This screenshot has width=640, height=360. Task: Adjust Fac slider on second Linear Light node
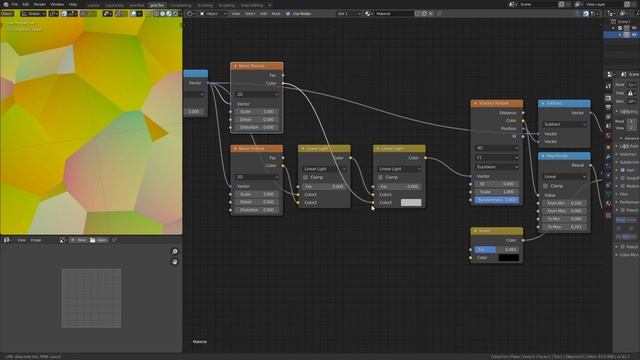click(399, 187)
